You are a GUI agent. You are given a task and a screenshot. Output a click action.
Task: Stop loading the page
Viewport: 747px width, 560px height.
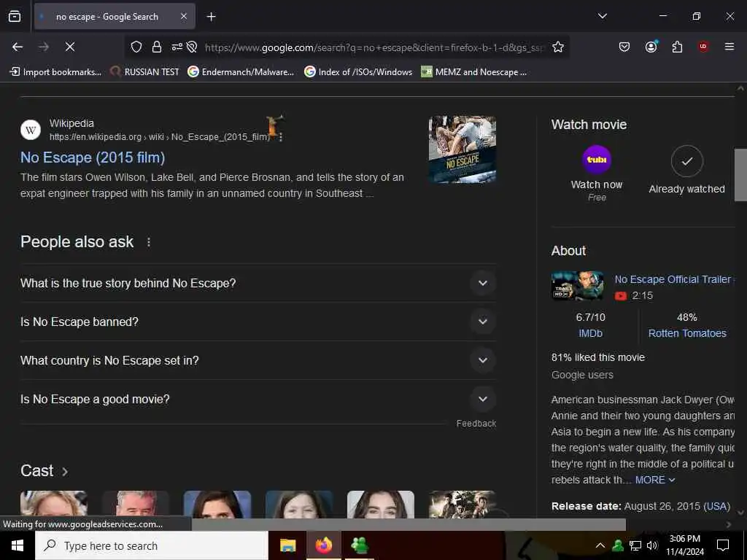tap(70, 47)
